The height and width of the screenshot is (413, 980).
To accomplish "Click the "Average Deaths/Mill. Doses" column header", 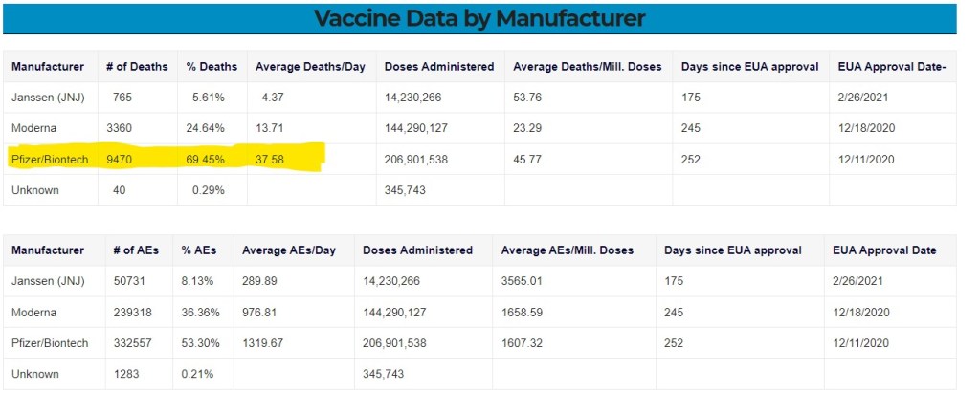I will click(587, 67).
